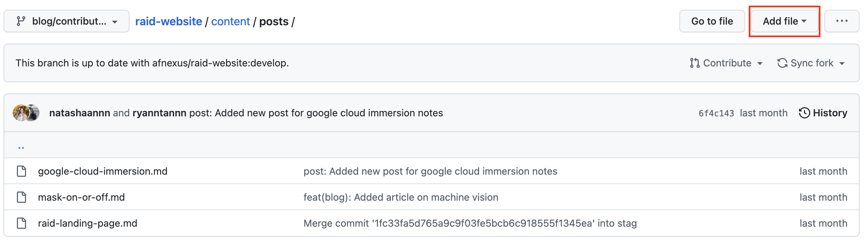Image resolution: width=868 pixels, height=246 pixels.
Task: Open commit hash 6f4c143
Action: pyautogui.click(x=716, y=113)
